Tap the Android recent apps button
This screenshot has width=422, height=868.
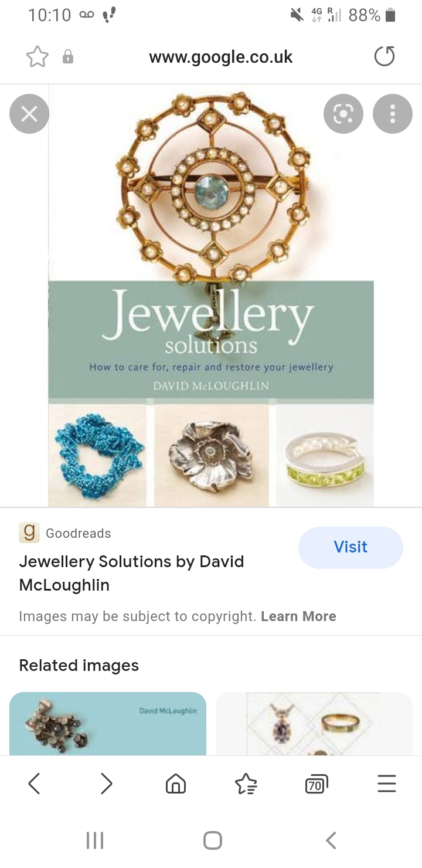94,840
